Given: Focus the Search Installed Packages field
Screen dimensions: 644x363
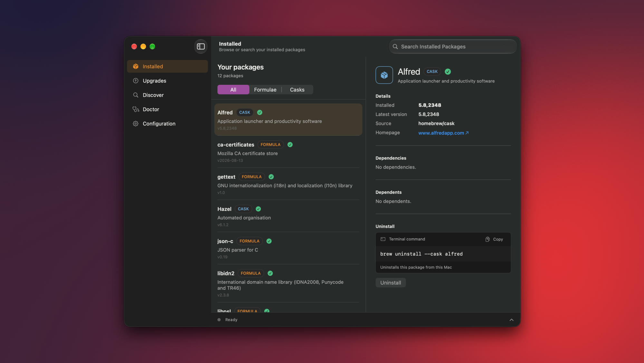Looking at the screenshot, I should coord(453,46).
